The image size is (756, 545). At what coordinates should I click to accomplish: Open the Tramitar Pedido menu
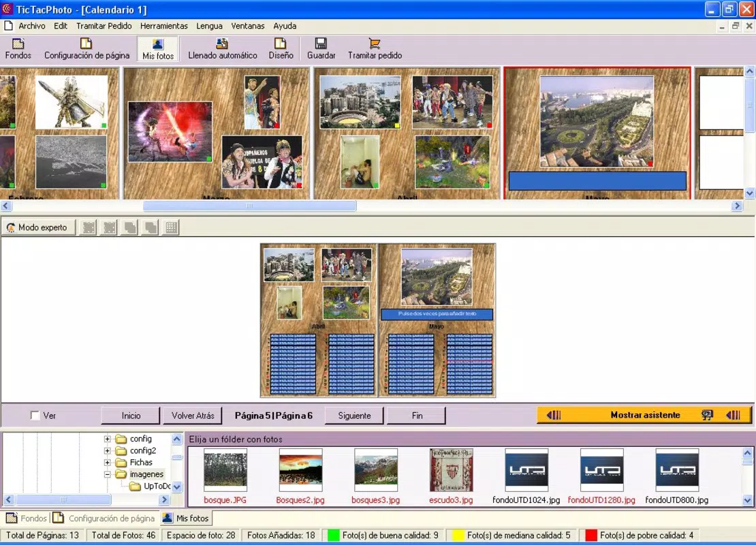(104, 26)
